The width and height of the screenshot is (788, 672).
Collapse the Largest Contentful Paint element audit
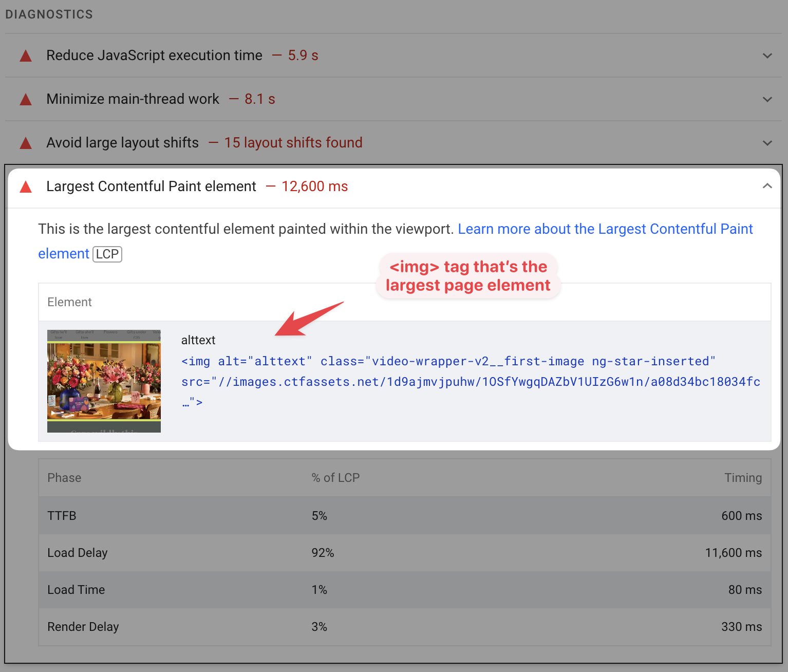[767, 186]
